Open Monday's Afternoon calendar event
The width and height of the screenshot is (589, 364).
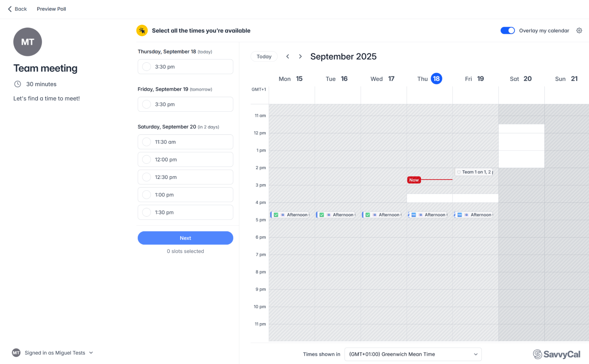point(290,215)
